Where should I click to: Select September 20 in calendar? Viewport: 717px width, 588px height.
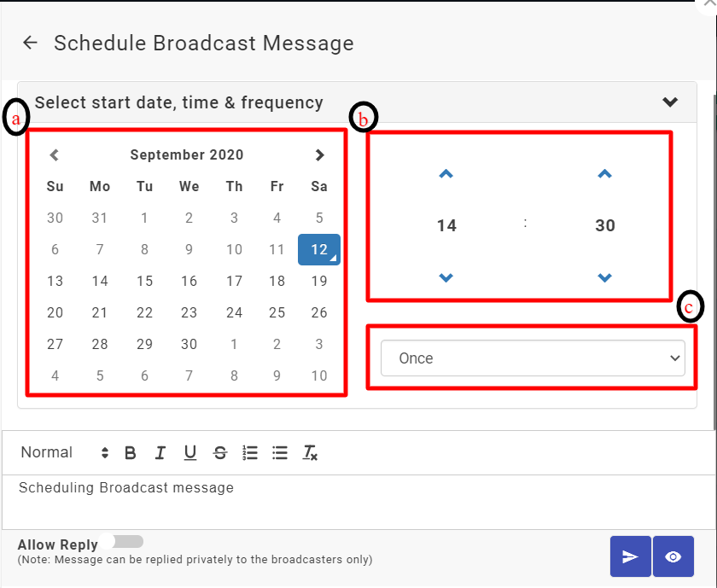tap(55, 312)
